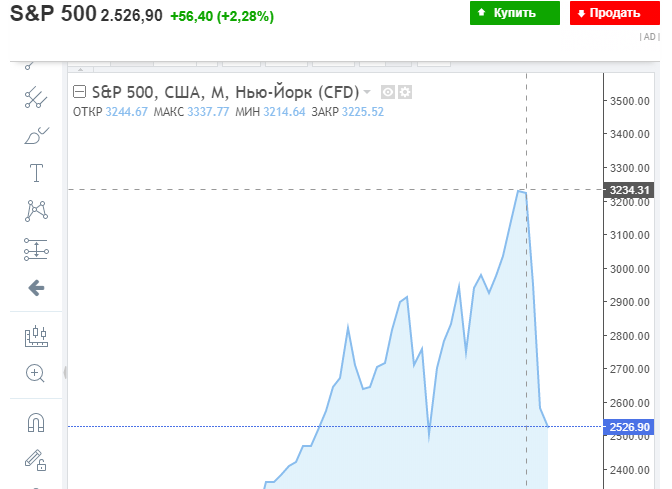
Task: Open chart series settings gear
Action: [x=405, y=92]
